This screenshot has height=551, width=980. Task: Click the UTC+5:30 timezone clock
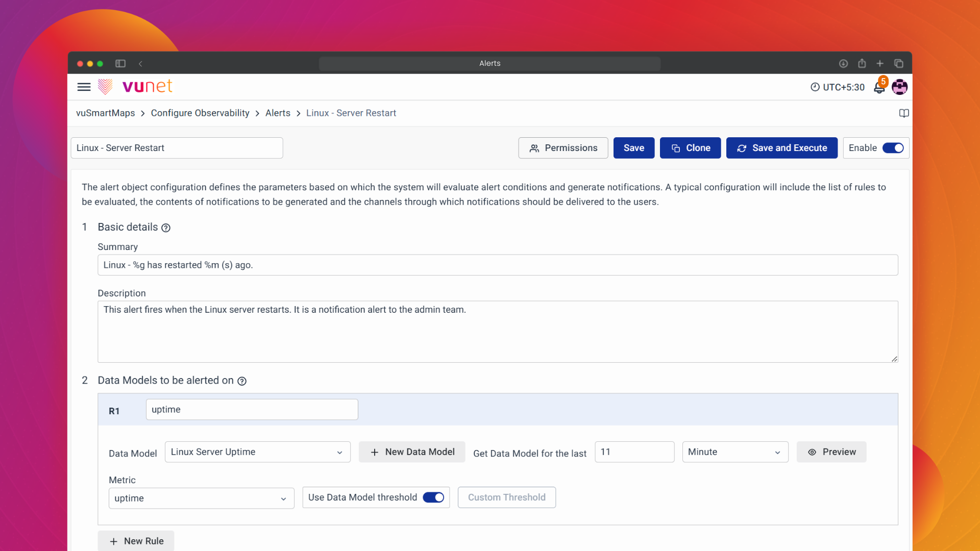coord(838,87)
